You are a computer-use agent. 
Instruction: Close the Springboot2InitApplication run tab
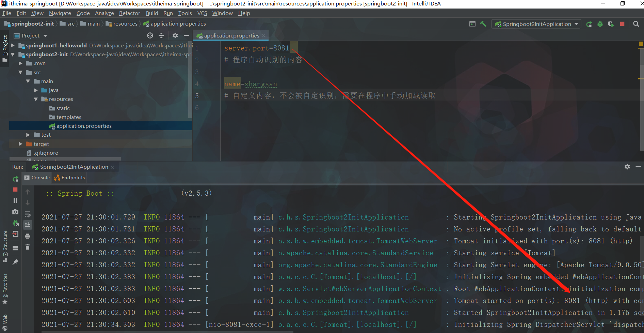coord(112,167)
